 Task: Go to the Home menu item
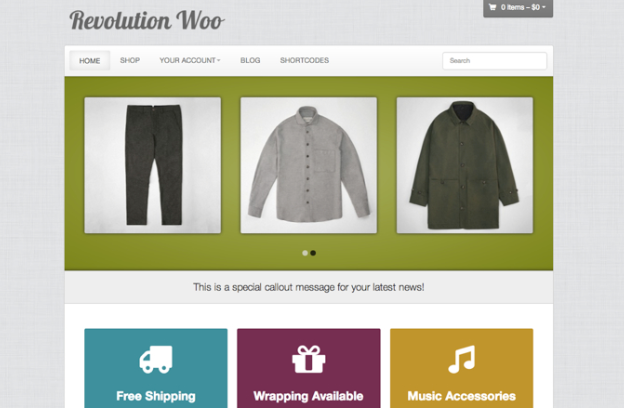coord(90,61)
